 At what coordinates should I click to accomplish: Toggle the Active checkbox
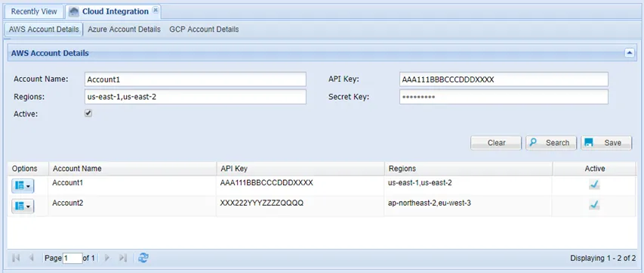click(88, 113)
